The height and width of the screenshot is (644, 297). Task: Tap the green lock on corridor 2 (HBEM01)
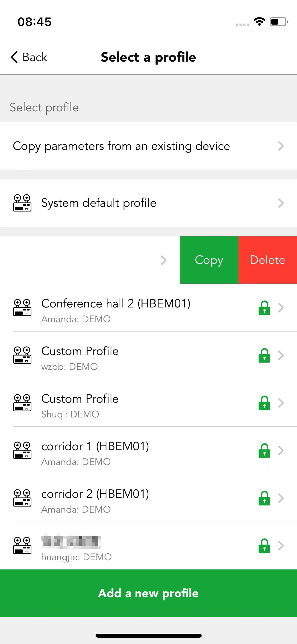(x=264, y=498)
